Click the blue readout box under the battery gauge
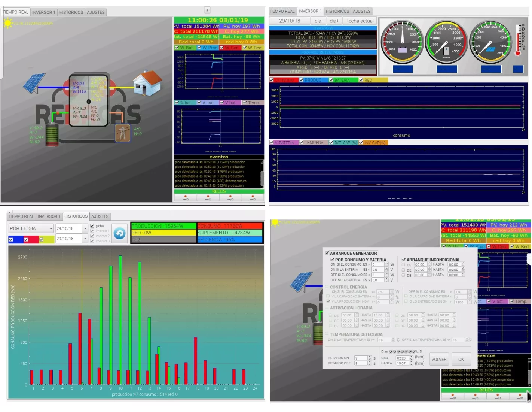The width and height of the screenshot is (532, 412). [403, 69]
